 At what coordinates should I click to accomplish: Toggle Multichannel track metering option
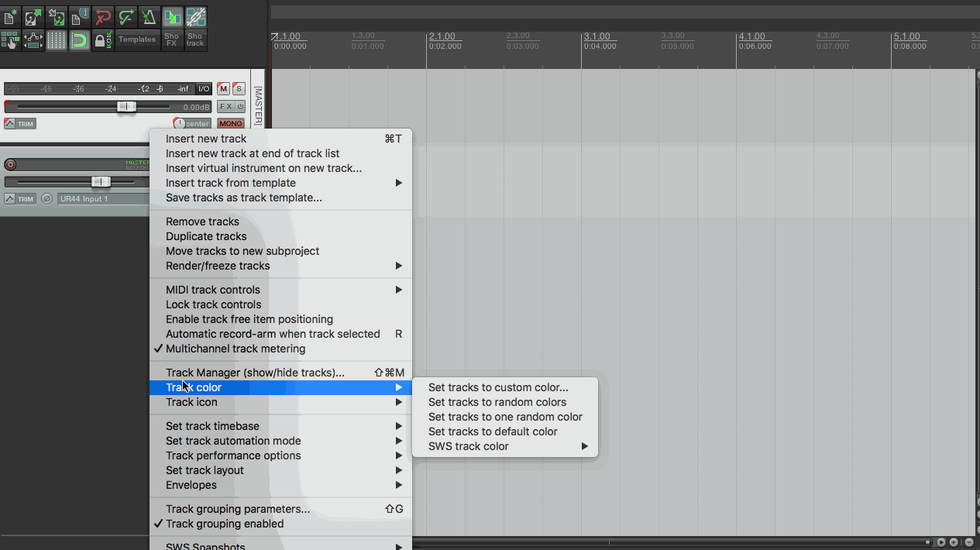tap(236, 349)
